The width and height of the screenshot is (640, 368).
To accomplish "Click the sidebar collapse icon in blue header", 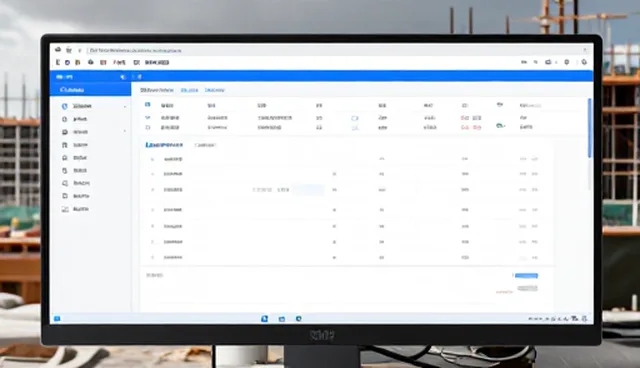I will 123,77.
